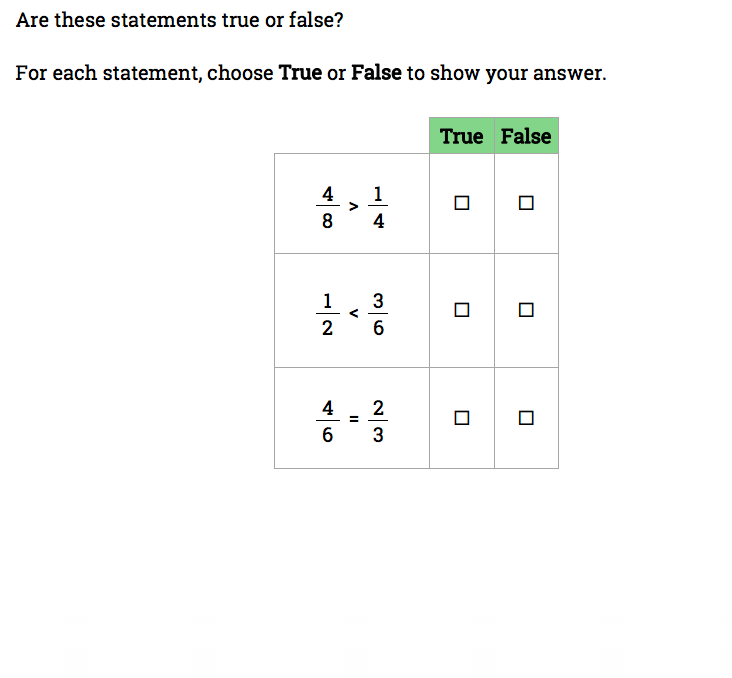This screenshot has width=732, height=678.
Task: Click the bold word False in instructions
Action: (376, 73)
